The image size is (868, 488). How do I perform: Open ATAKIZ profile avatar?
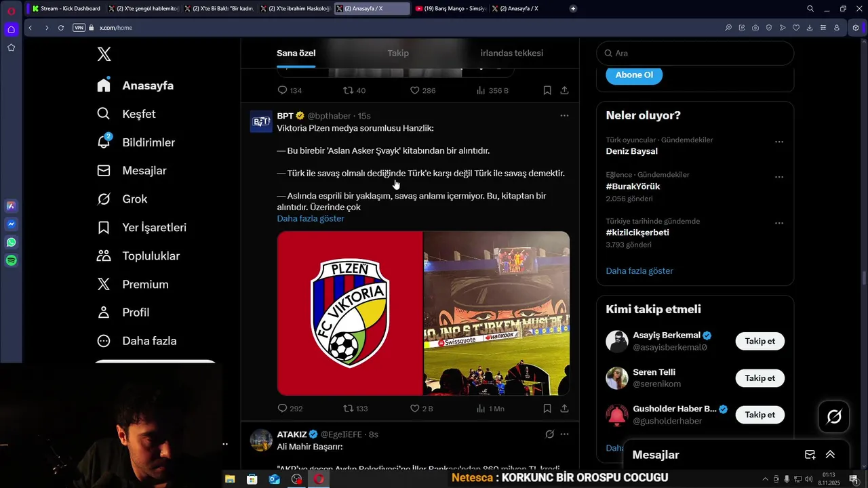click(x=261, y=440)
